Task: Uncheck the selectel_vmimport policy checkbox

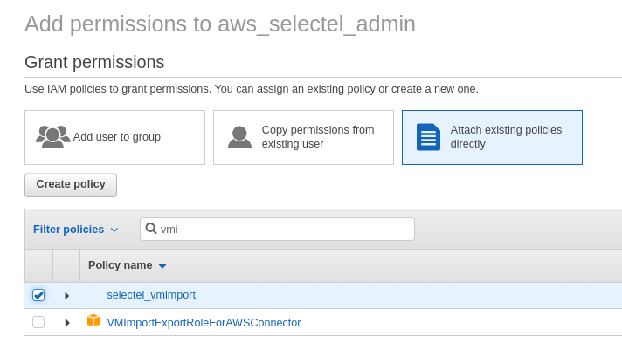Action: click(x=38, y=295)
